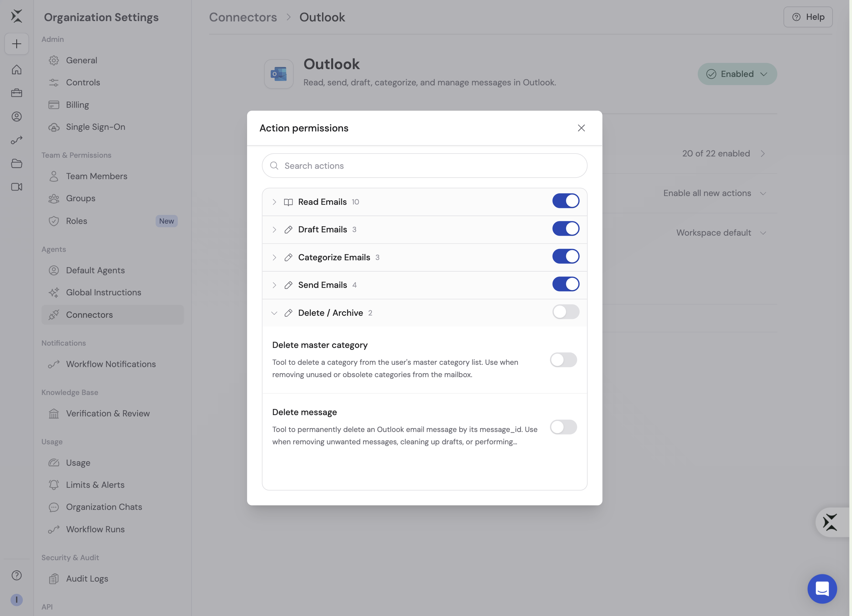Click the bell icon next to Limits & Alerts
This screenshot has width=852, height=616.
point(54,485)
